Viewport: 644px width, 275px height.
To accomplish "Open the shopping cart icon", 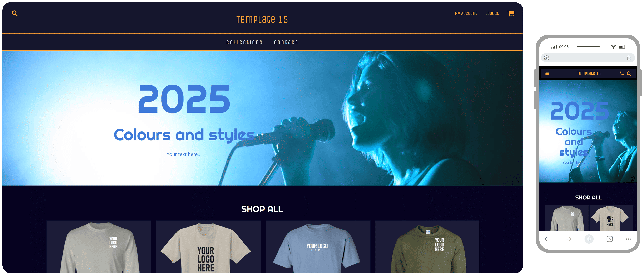I will pyautogui.click(x=511, y=14).
